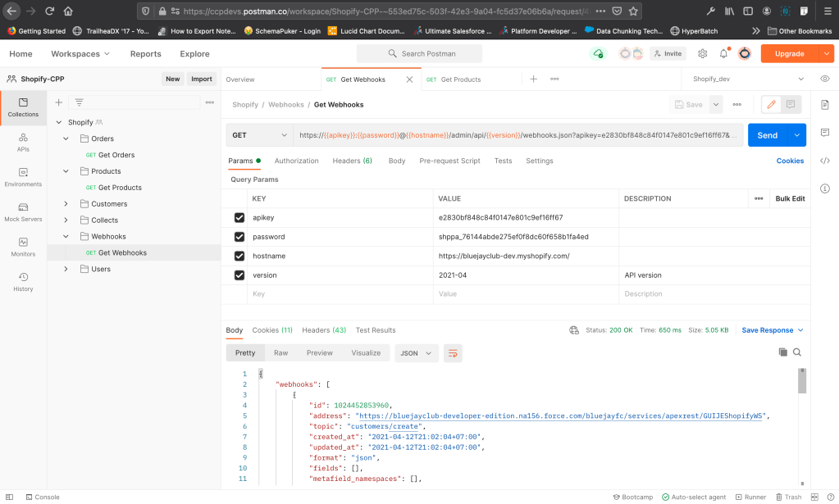
Task: Open the History sidebar panel
Action: click(x=23, y=281)
